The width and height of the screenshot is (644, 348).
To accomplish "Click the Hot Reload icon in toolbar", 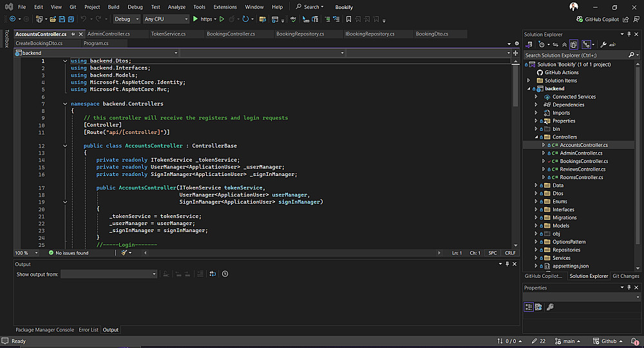I will 233,19.
